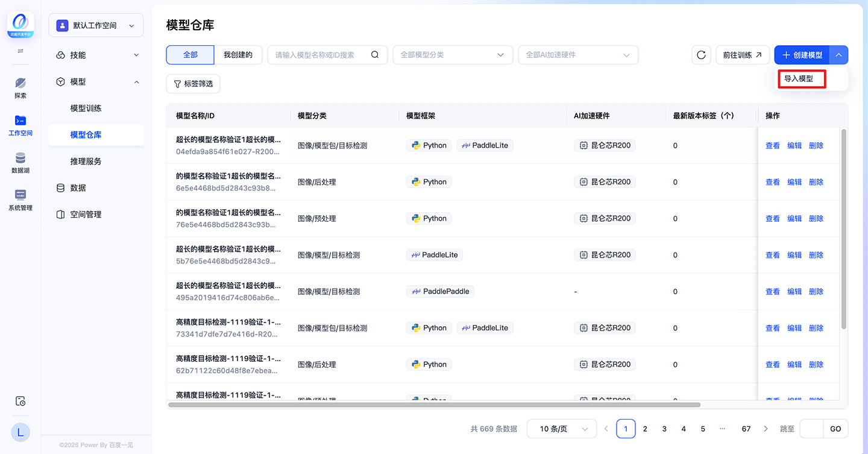Go to page 4
This screenshot has height=454, width=868.
coord(684,429)
